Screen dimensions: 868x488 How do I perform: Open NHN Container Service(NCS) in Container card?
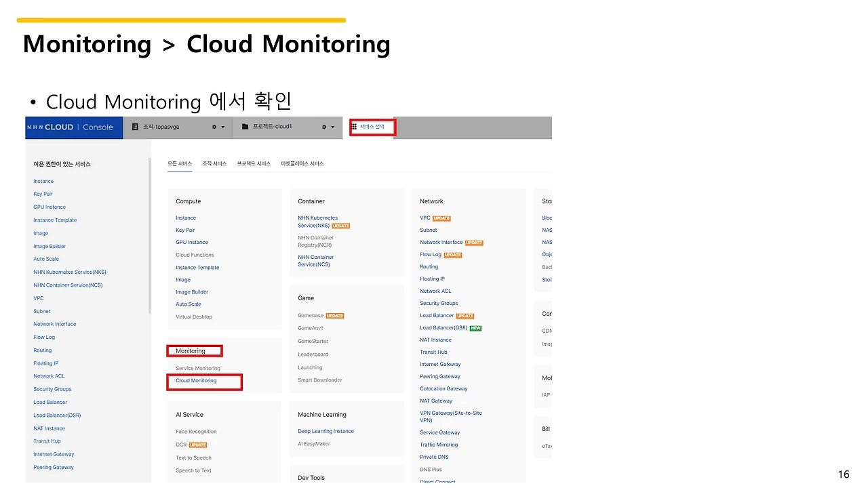pyautogui.click(x=316, y=261)
